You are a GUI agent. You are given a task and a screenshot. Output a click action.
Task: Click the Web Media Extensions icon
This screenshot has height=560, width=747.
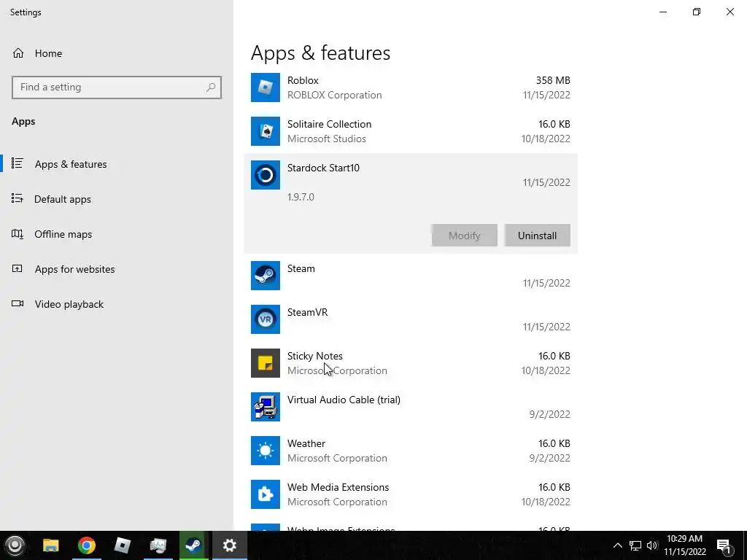266,495
